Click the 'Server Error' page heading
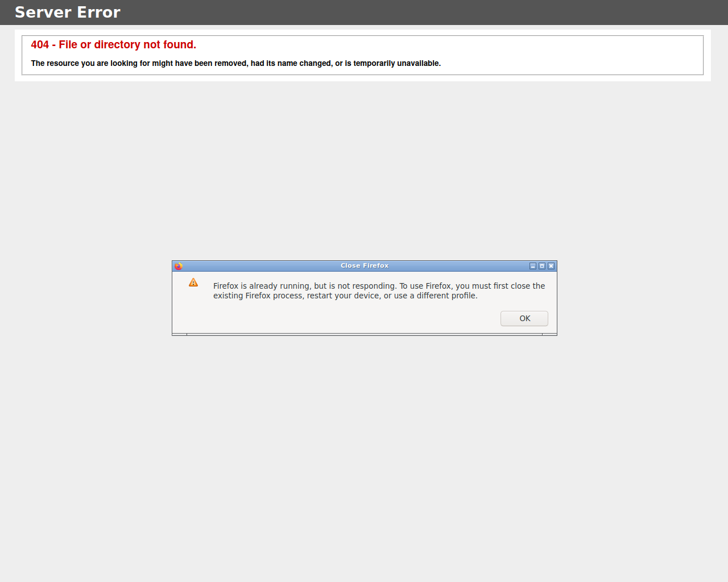This screenshot has width=728, height=582. click(68, 13)
